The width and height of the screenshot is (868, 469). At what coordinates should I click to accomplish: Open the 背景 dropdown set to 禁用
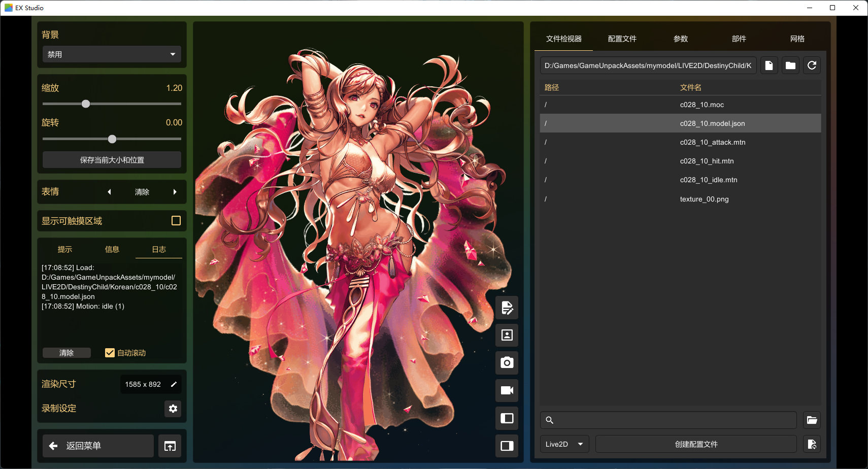coord(112,54)
